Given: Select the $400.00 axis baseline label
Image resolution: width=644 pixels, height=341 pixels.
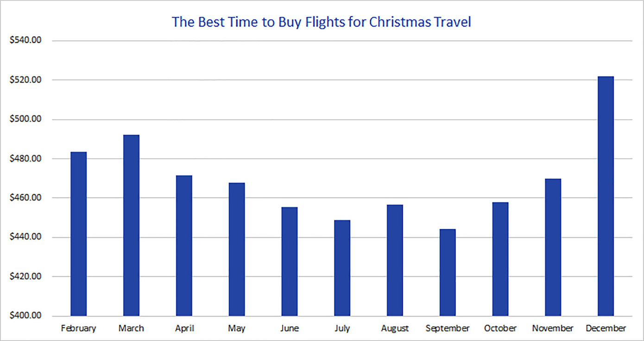Looking at the screenshot, I should click(x=25, y=316).
